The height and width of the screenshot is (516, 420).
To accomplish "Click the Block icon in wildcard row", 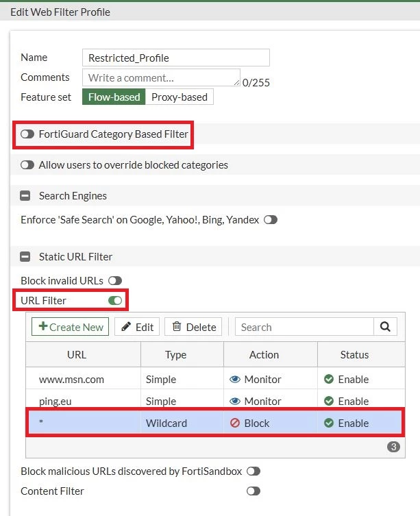I will click(235, 423).
